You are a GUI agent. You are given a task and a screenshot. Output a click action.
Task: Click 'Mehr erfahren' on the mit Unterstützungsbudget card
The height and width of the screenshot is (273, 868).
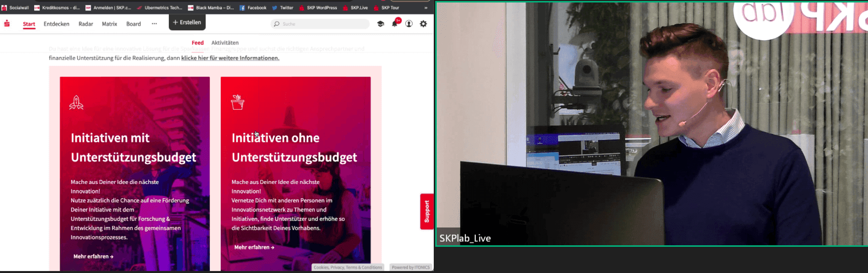[x=94, y=256]
